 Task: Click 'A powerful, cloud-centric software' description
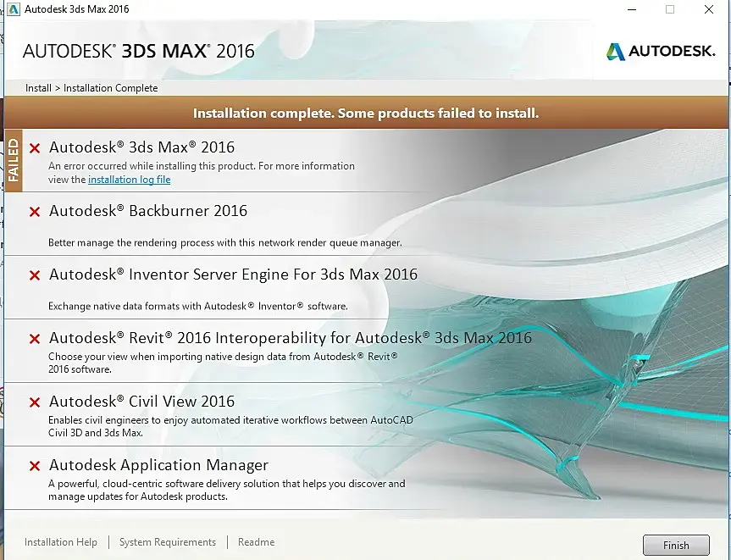pyautogui.click(x=226, y=490)
